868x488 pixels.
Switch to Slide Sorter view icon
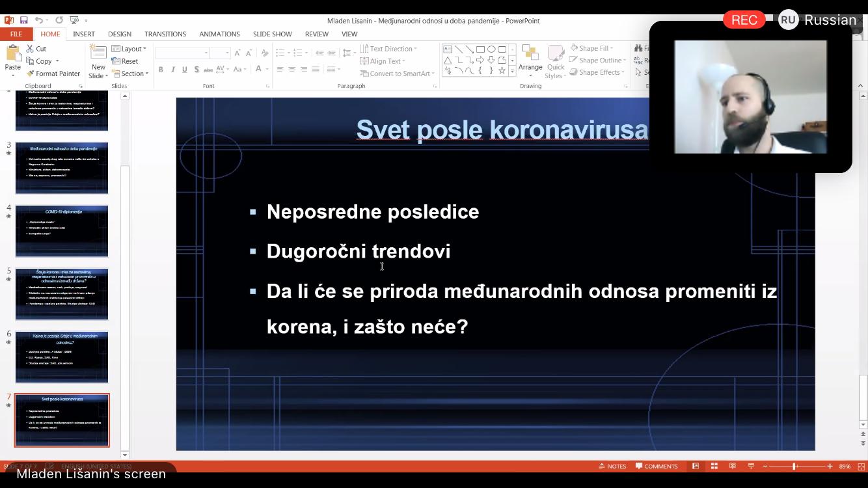click(714, 467)
